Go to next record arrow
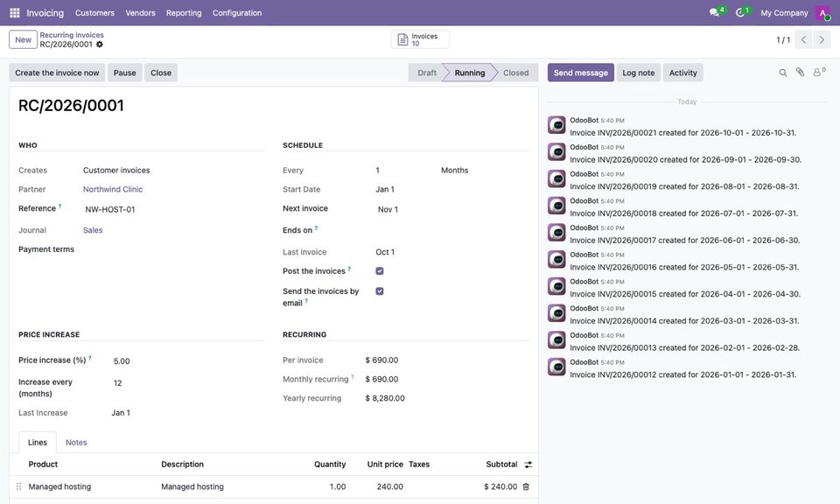 (x=822, y=39)
